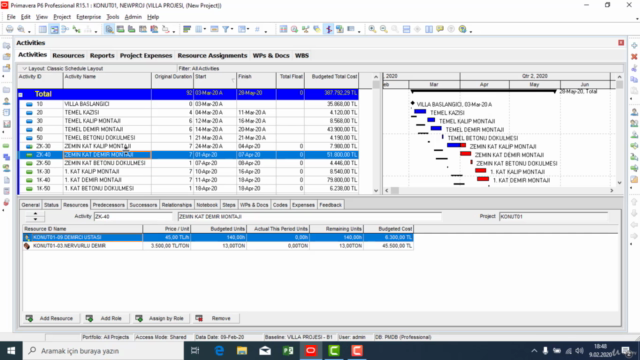This screenshot has height=360, width=640.
Task: Click the Print toolbar icon
Action: pos(9,29)
